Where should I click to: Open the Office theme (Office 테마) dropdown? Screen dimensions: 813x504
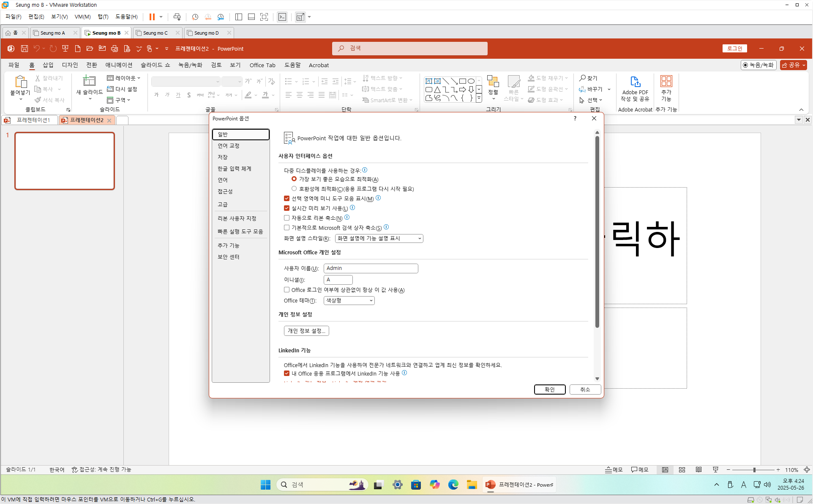coord(349,300)
